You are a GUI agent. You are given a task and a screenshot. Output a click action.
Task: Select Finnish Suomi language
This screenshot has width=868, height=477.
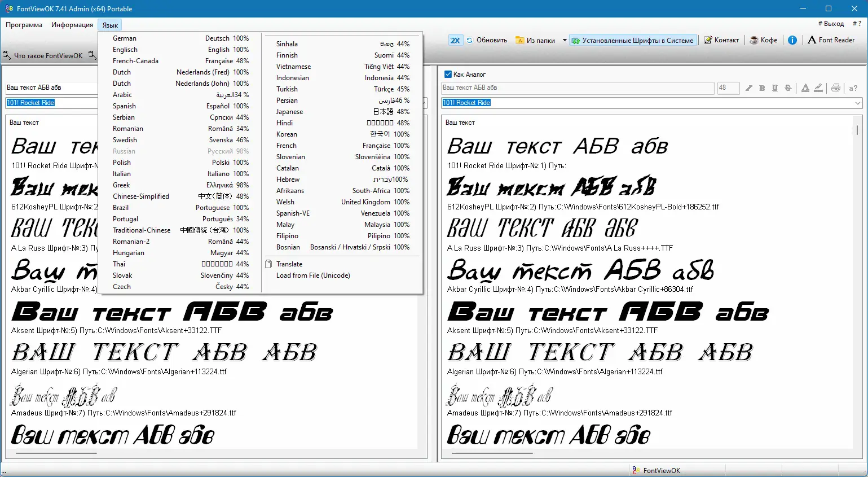point(342,55)
